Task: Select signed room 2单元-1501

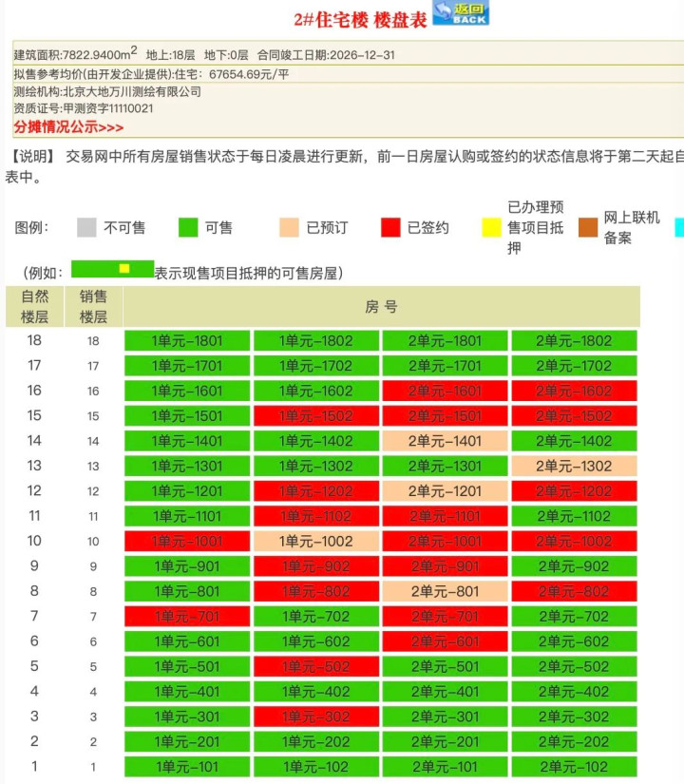Action: tap(445, 416)
